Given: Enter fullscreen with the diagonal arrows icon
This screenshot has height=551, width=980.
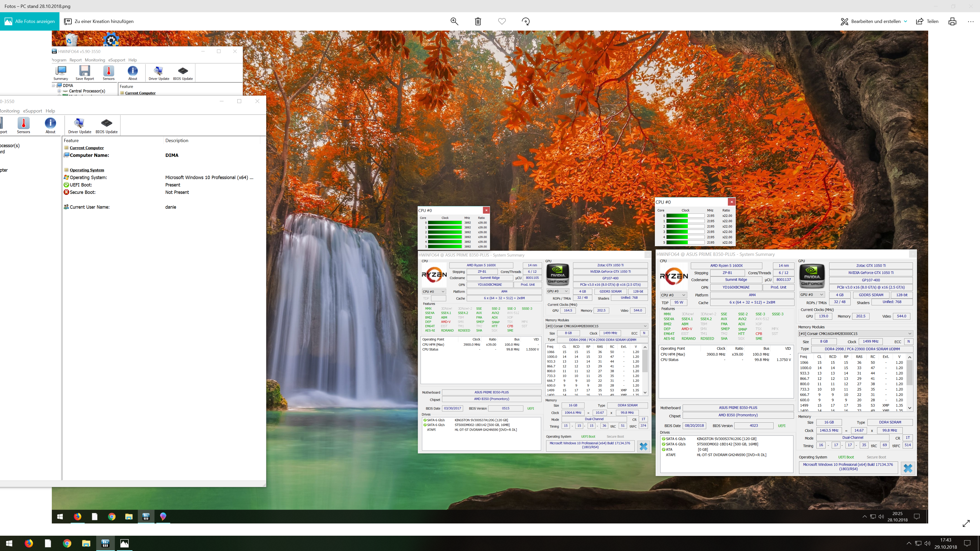Looking at the screenshot, I should pos(966,524).
